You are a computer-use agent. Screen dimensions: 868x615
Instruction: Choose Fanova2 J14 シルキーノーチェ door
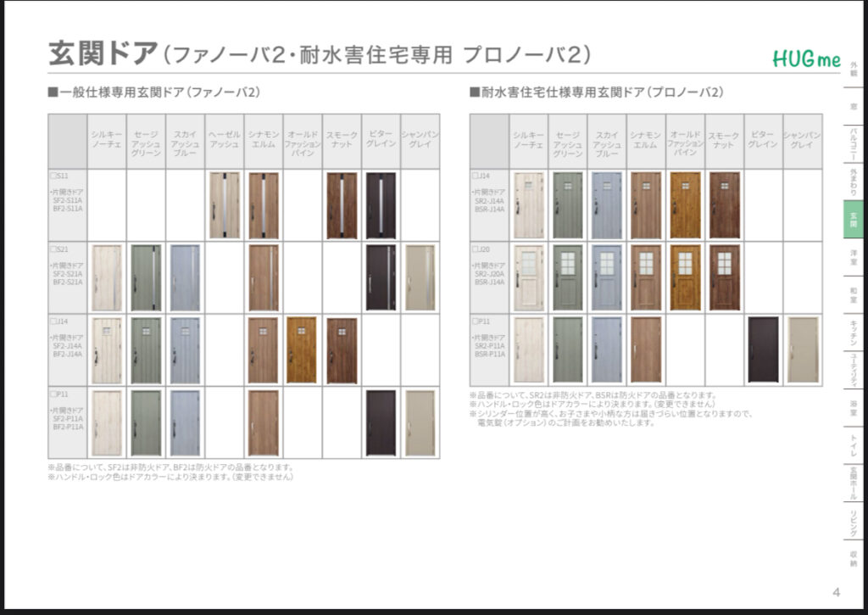point(107,350)
